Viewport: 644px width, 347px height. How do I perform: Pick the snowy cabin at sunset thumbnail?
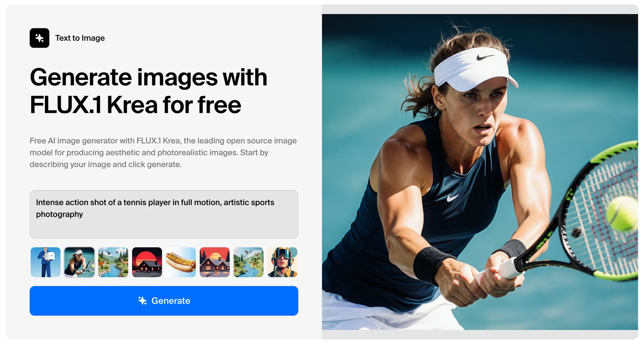click(215, 262)
